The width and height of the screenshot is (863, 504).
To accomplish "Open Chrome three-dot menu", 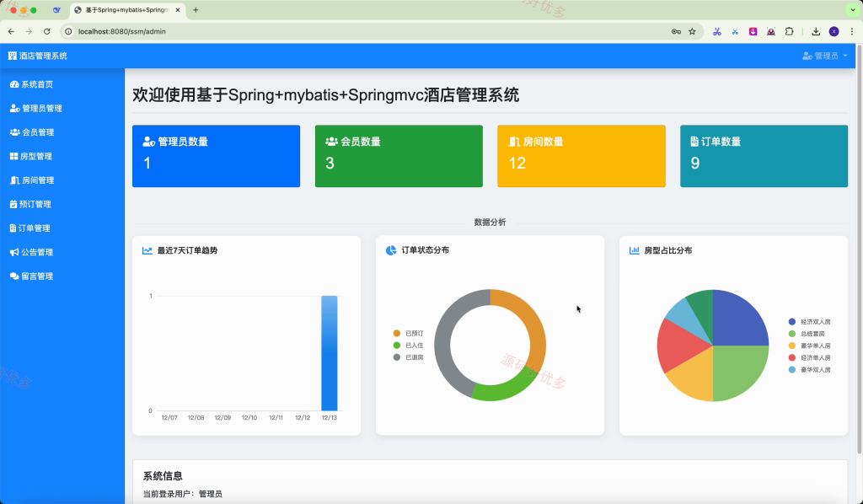I will pyautogui.click(x=852, y=31).
